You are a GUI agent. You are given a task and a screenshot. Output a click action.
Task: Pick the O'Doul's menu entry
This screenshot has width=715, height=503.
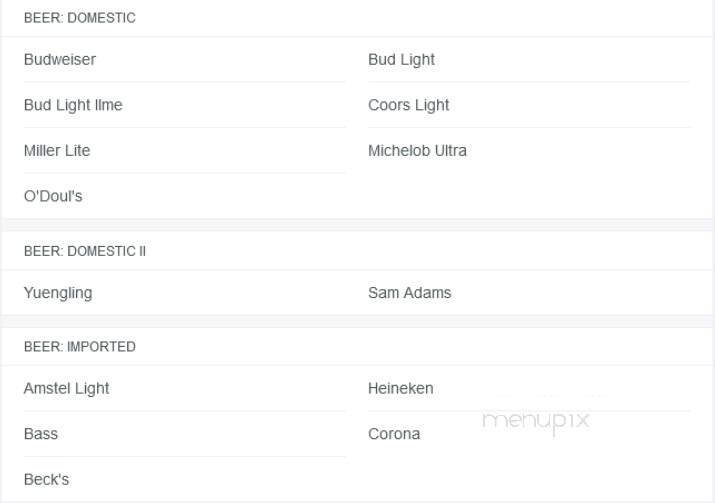pos(53,197)
